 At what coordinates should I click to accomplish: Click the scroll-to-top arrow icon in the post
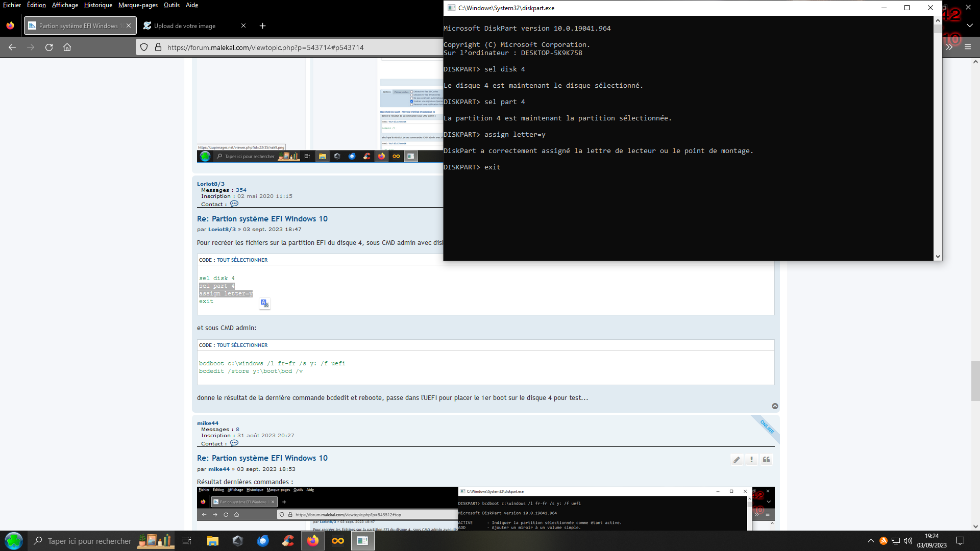tap(775, 406)
